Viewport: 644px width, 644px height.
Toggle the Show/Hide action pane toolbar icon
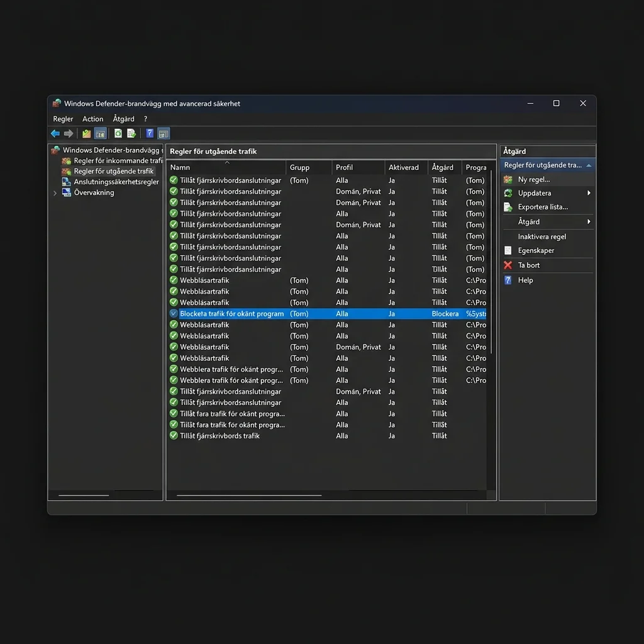164,133
